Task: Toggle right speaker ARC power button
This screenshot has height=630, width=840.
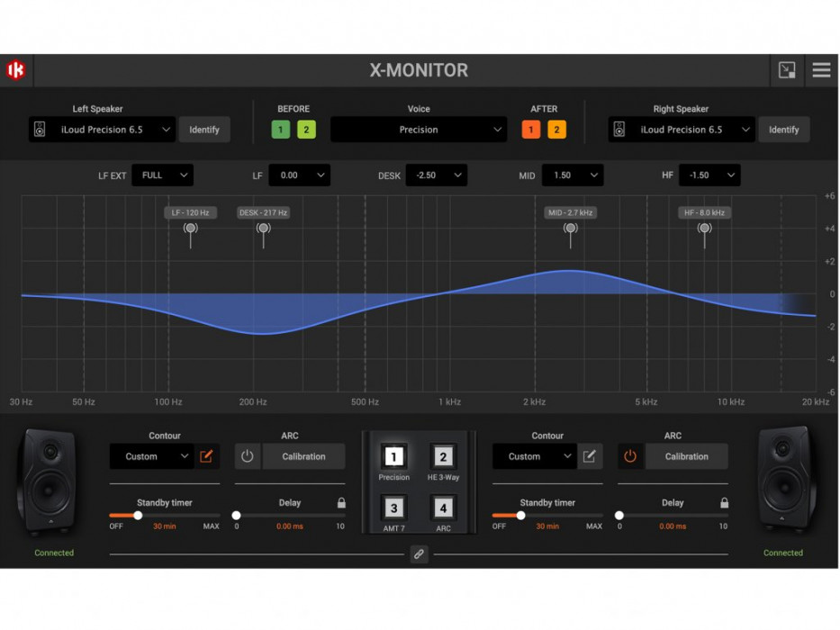Action: [x=631, y=456]
